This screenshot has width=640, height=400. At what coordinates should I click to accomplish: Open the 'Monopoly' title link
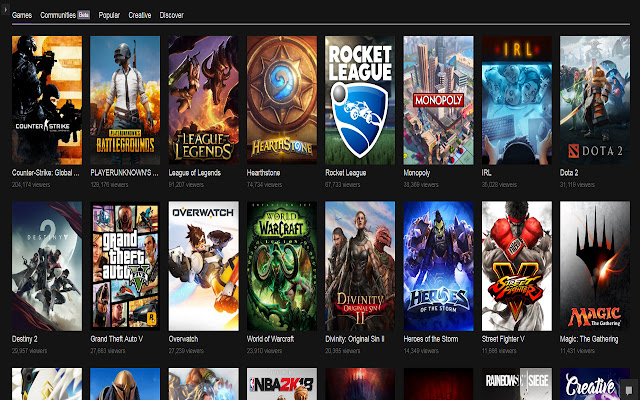[x=417, y=173]
